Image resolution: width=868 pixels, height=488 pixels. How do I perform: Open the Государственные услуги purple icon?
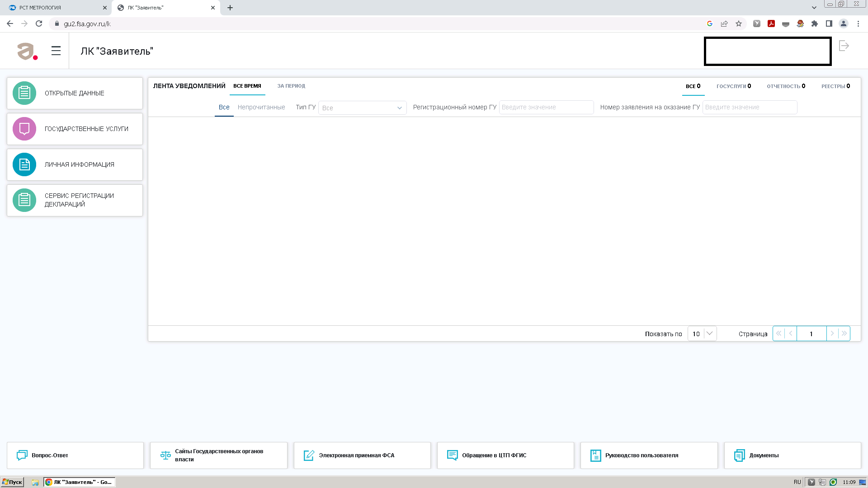point(24,129)
